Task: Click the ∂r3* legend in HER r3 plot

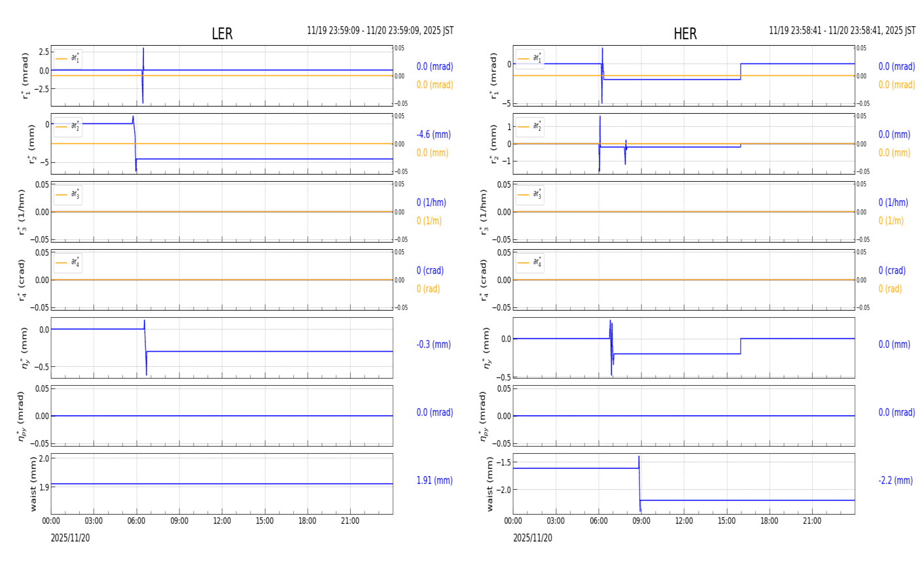Action: tap(529, 194)
